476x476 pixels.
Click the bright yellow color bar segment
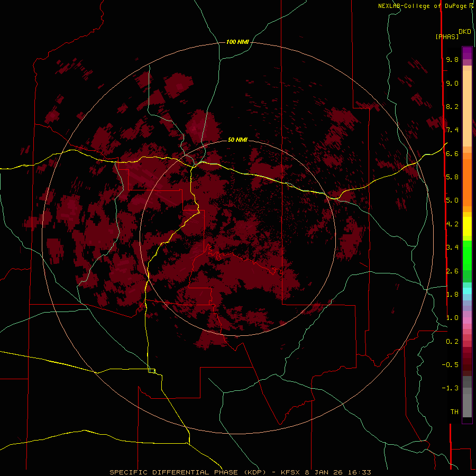point(467,226)
